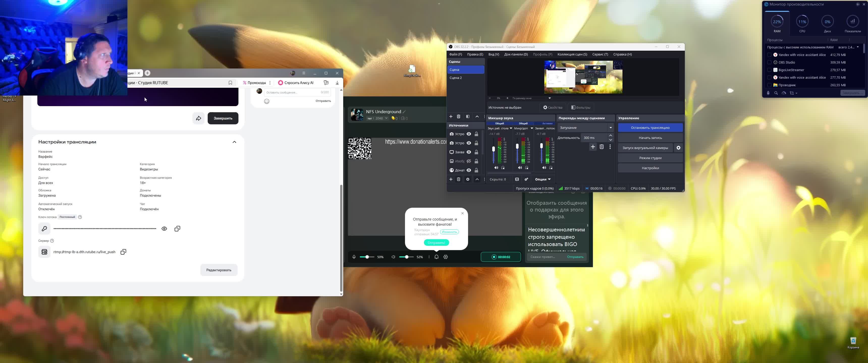Check the Проводник process checkbox
The height and width of the screenshot is (363, 868).
pyautogui.click(x=769, y=85)
